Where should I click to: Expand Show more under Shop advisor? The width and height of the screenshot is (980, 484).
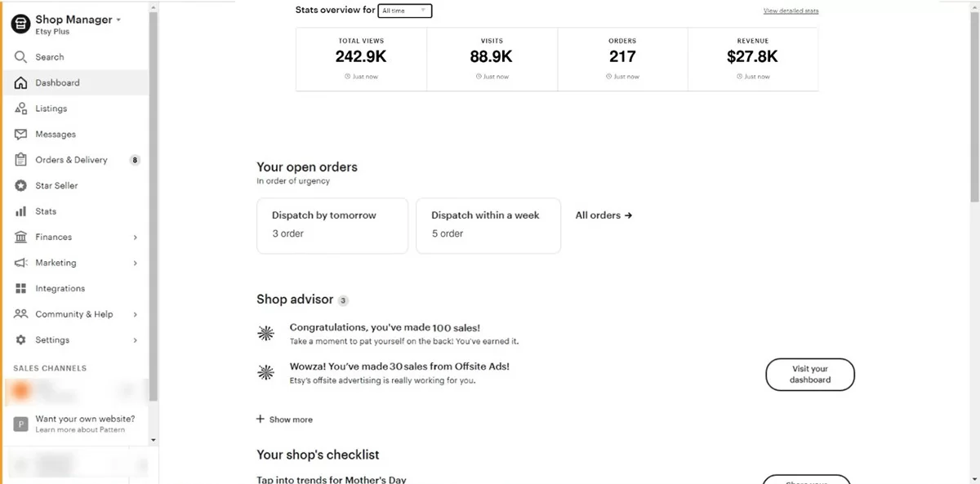pyautogui.click(x=284, y=420)
